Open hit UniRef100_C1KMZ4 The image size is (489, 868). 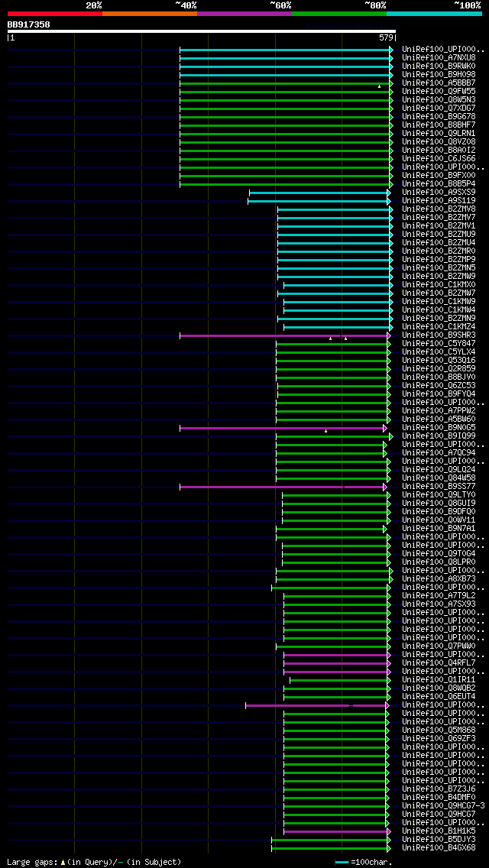[439, 326]
